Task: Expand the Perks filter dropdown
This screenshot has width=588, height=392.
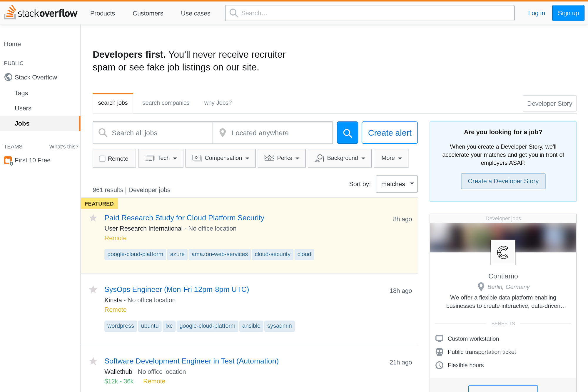Action: pos(282,158)
